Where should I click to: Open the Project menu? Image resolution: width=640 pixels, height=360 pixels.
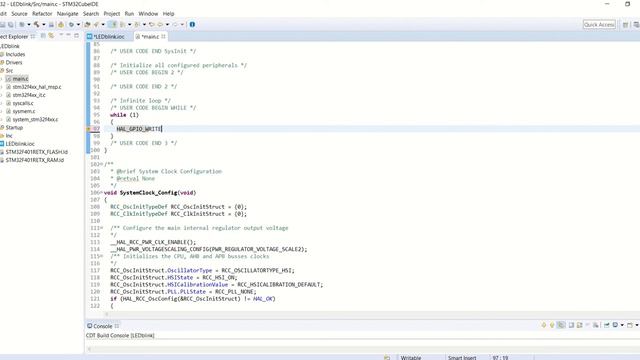(x=112, y=13)
